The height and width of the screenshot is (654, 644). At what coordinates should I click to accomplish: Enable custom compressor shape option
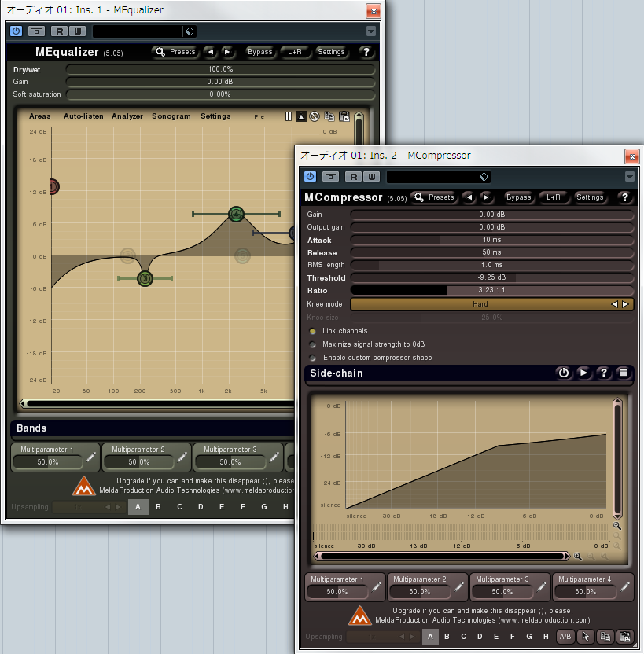click(x=312, y=358)
